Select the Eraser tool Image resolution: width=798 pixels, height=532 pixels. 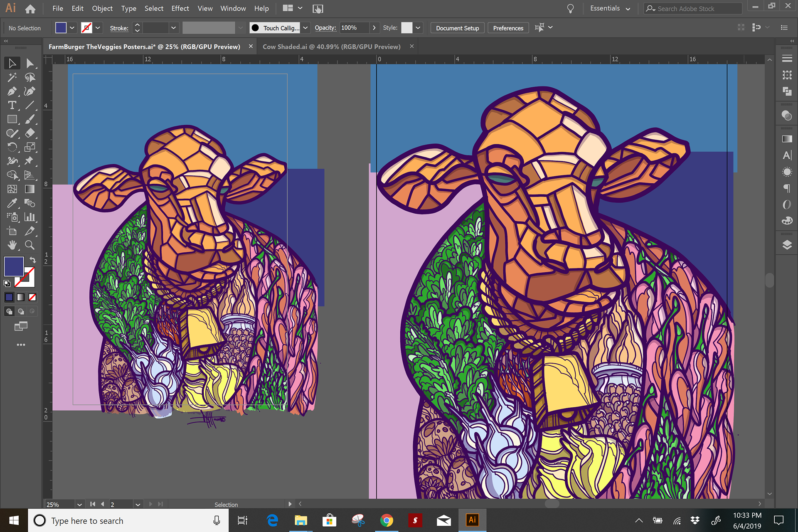click(30, 133)
